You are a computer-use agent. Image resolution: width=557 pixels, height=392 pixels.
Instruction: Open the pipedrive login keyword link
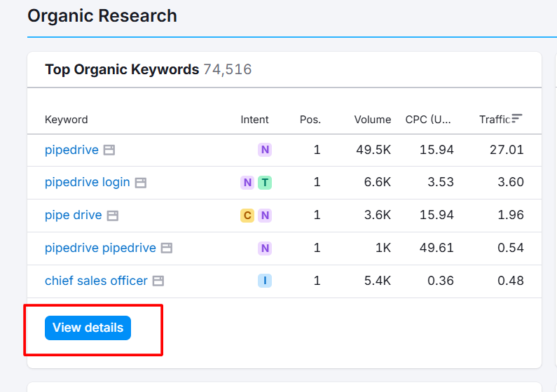coord(88,182)
